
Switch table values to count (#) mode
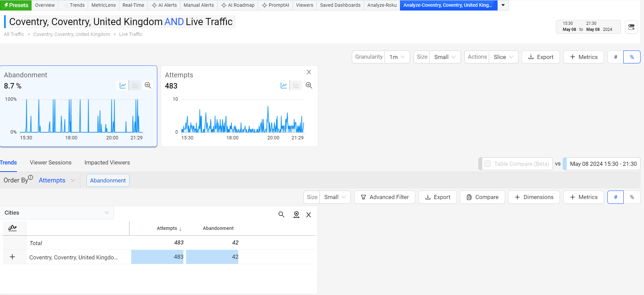coord(616,197)
